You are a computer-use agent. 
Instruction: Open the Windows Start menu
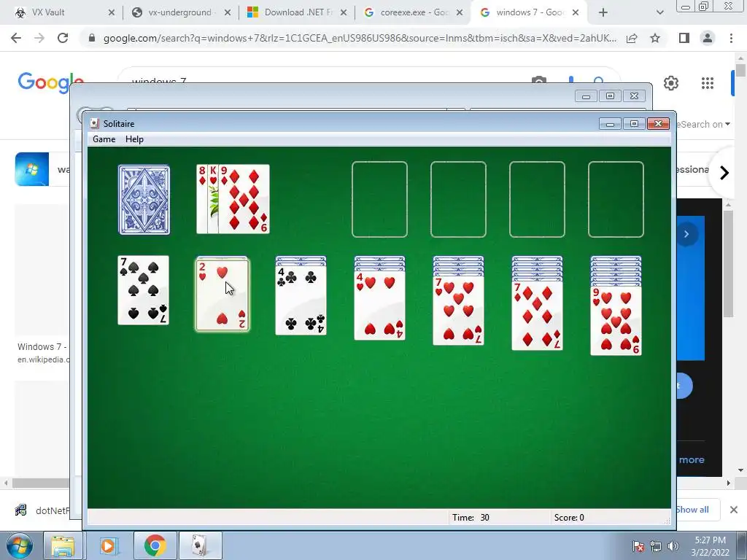(x=20, y=545)
